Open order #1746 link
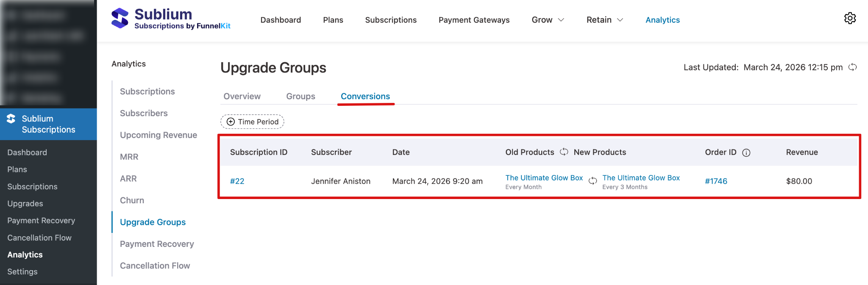Viewport: 868px width, 285px height. pos(716,181)
